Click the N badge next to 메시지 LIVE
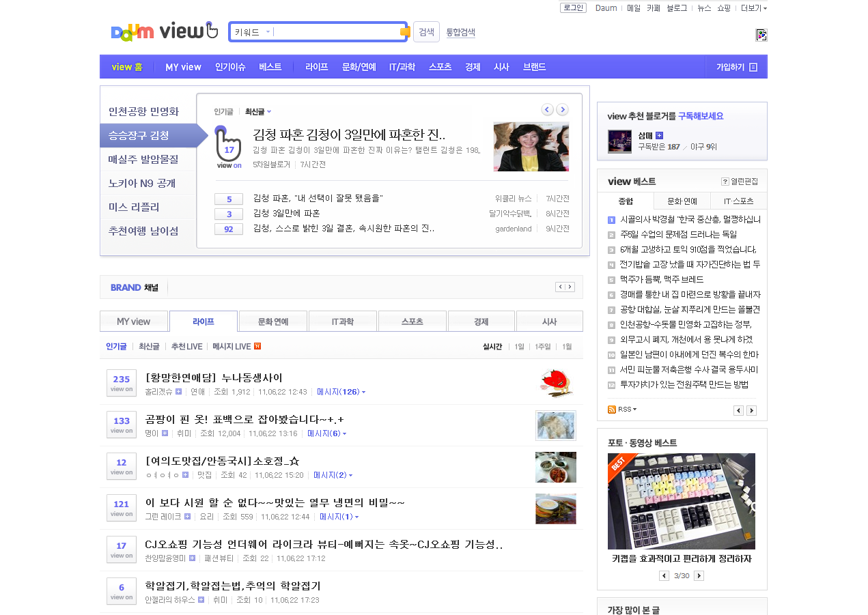Image resolution: width=868 pixels, height=615 pixels. [257, 346]
